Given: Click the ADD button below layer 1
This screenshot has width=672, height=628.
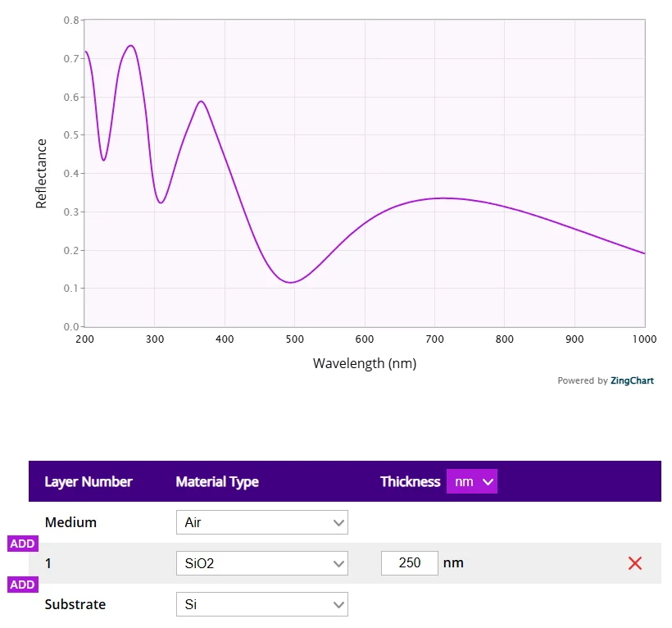Looking at the screenshot, I should pyautogui.click(x=22, y=585).
